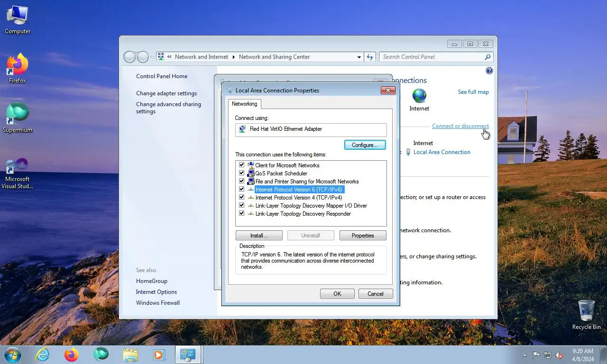Uncheck Link-Layer Topology Discovery Responder
Screen dimensions: 607x364
(x=241, y=213)
